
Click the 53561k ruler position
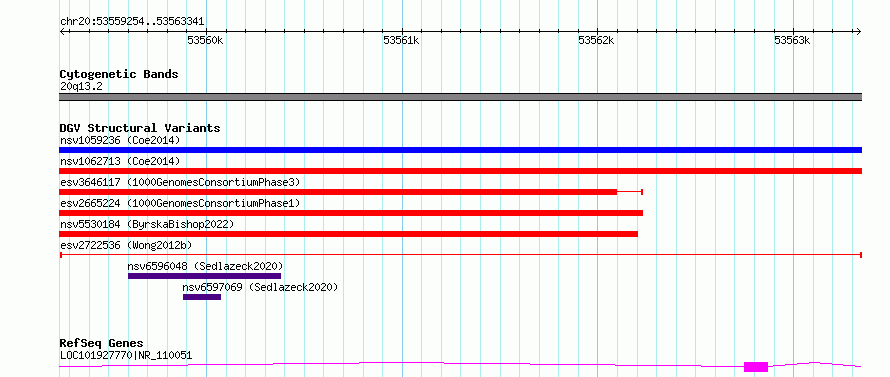pyautogui.click(x=401, y=40)
